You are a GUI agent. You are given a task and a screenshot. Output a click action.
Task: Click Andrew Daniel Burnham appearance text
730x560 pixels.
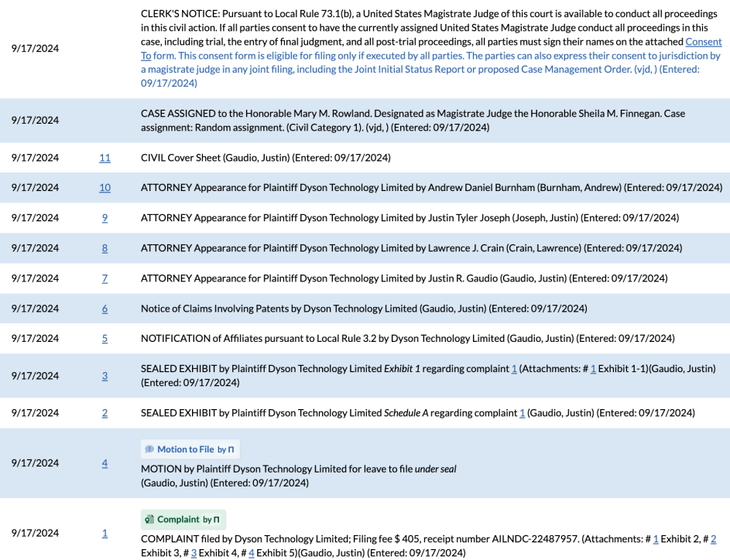[432, 187]
